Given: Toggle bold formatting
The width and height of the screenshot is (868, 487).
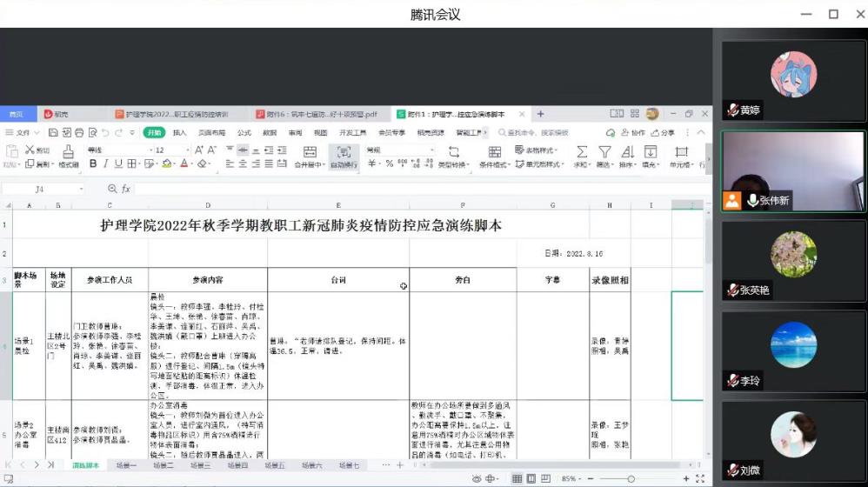Looking at the screenshot, I should point(93,163).
